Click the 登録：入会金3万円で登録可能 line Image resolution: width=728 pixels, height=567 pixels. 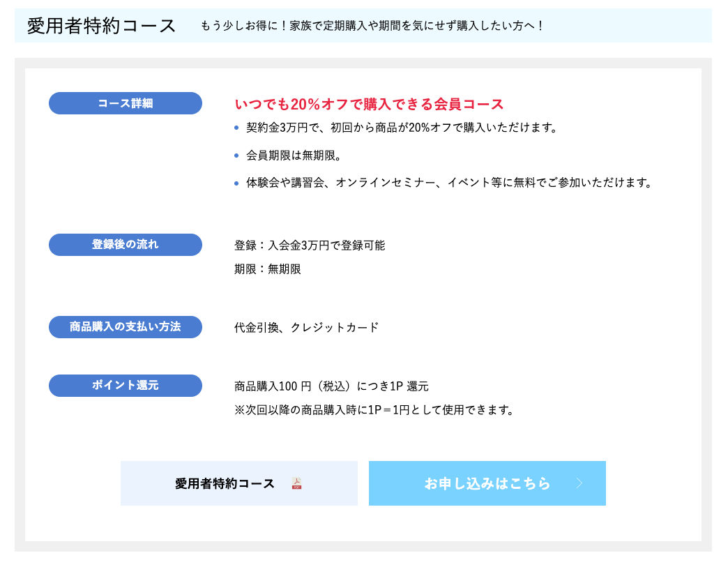point(310,245)
